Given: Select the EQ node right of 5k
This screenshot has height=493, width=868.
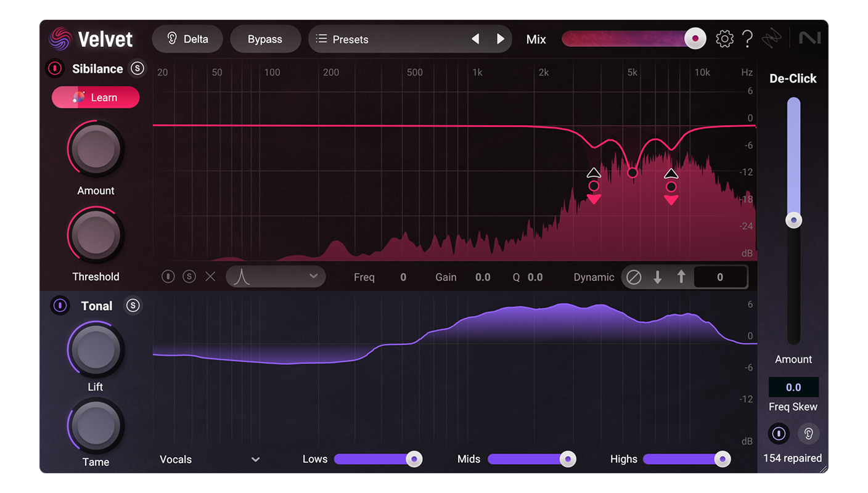Looking at the screenshot, I should [x=671, y=187].
